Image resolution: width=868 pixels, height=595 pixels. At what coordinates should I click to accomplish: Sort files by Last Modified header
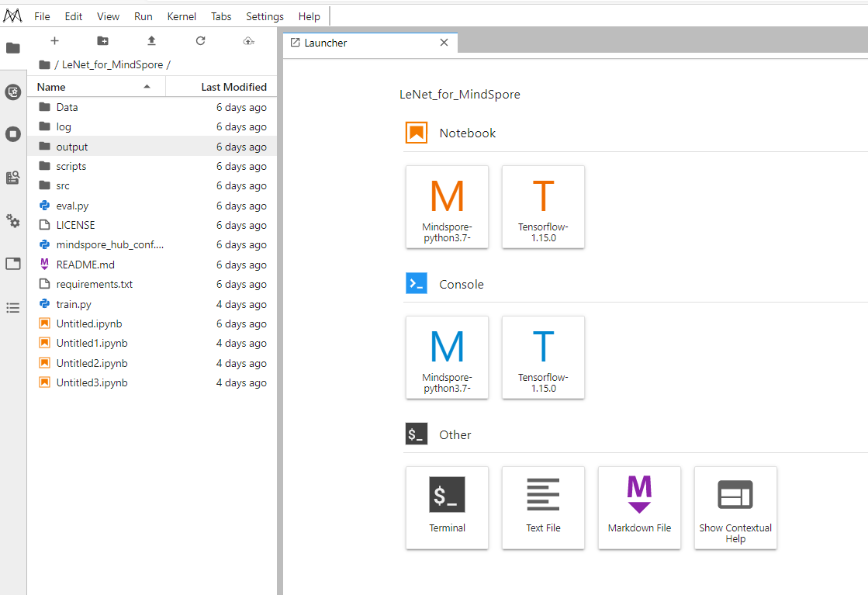(221, 87)
